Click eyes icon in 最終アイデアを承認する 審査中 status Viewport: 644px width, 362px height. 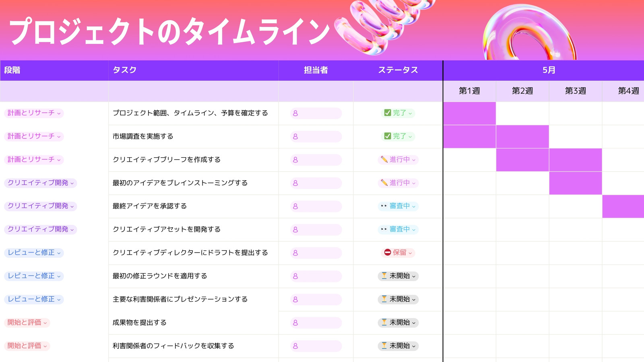coord(384,206)
